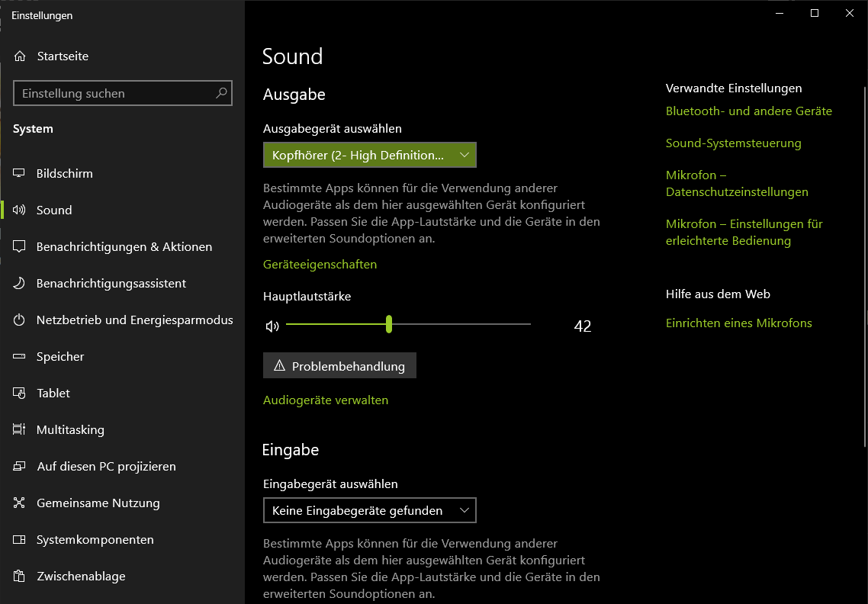Select Gemeinsame Nutzung in sidebar
868x604 pixels.
tap(98, 503)
